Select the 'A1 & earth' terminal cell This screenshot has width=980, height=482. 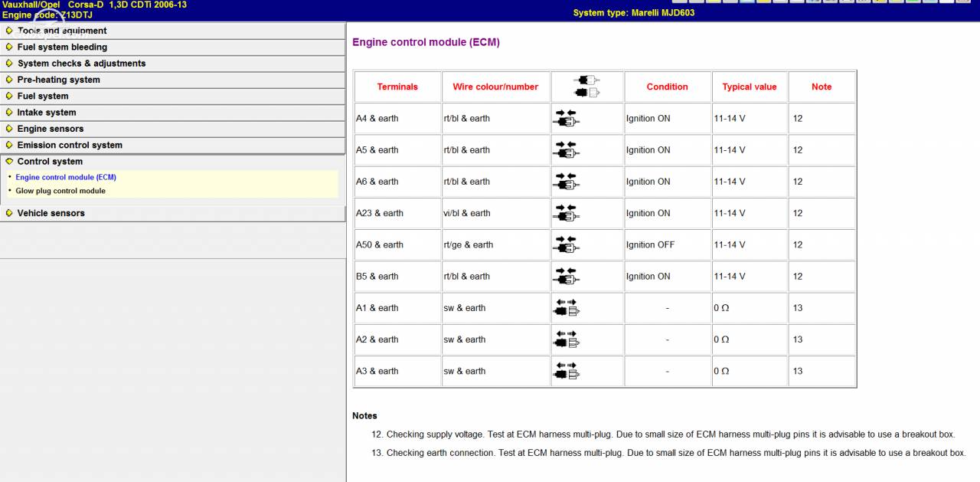click(x=397, y=308)
